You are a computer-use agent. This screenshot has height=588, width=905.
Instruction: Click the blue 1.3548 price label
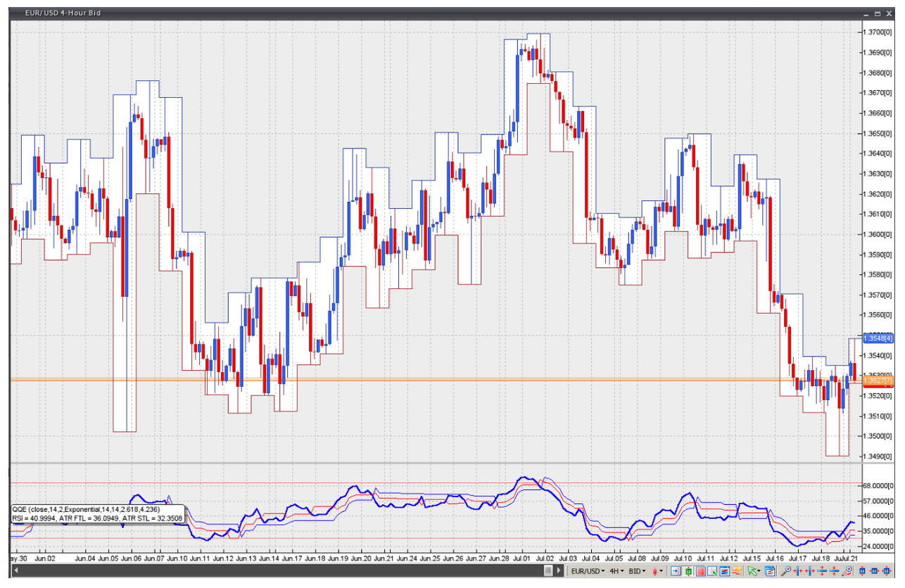[x=878, y=338]
